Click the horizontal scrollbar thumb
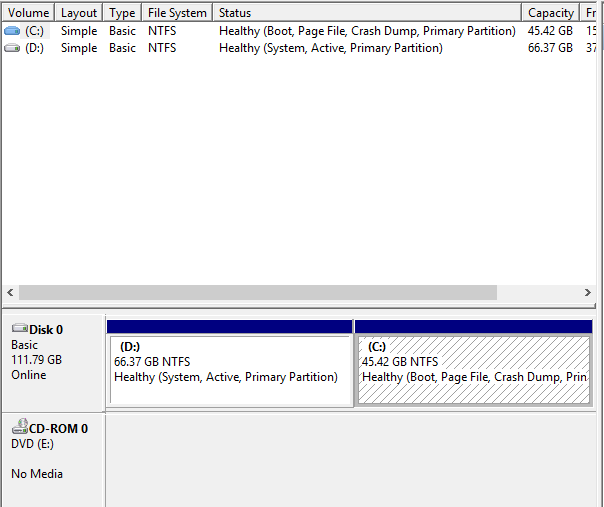The image size is (604, 507). pyautogui.click(x=258, y=293)
